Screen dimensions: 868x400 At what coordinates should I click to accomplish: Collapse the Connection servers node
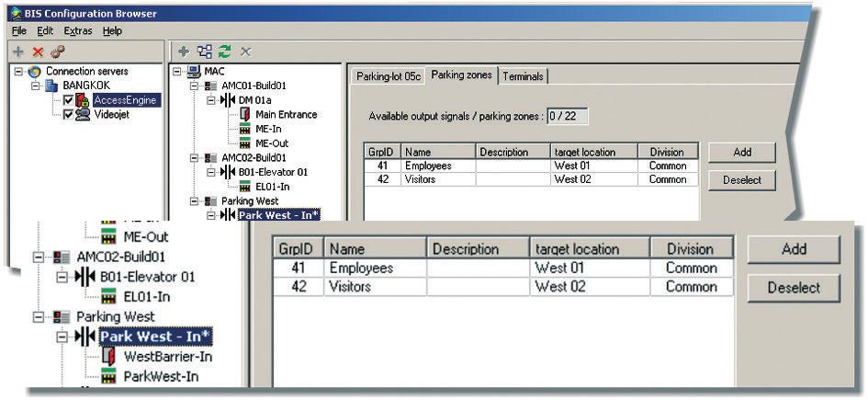click(x=18, y=72)
